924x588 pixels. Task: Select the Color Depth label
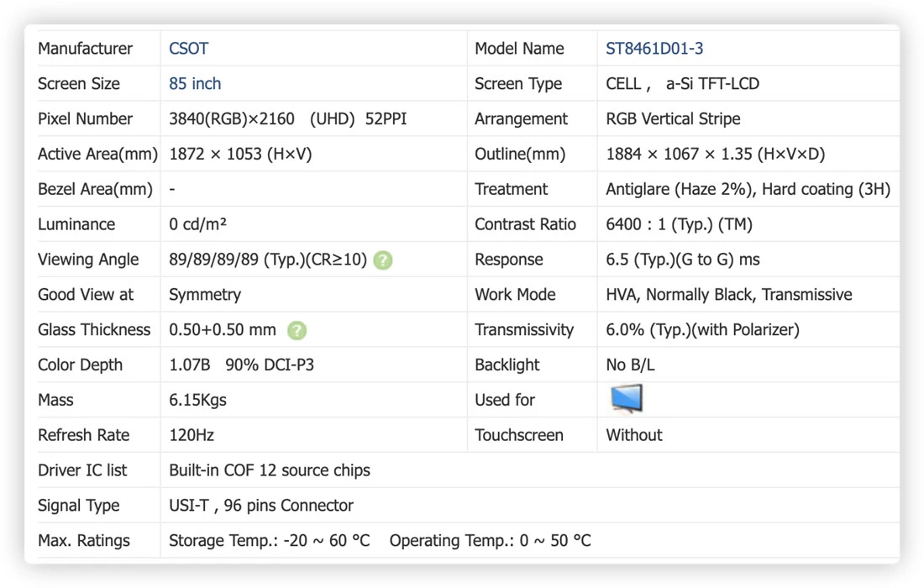pos(80,365)
